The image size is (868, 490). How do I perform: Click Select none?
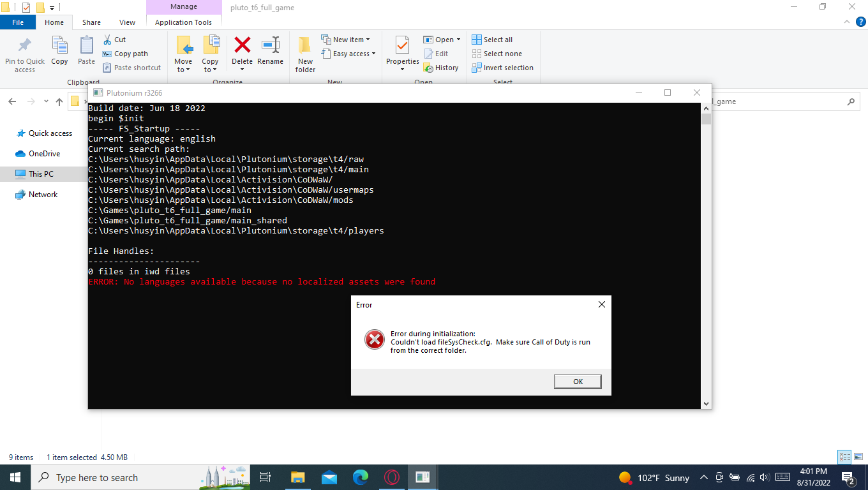point(497,54)
